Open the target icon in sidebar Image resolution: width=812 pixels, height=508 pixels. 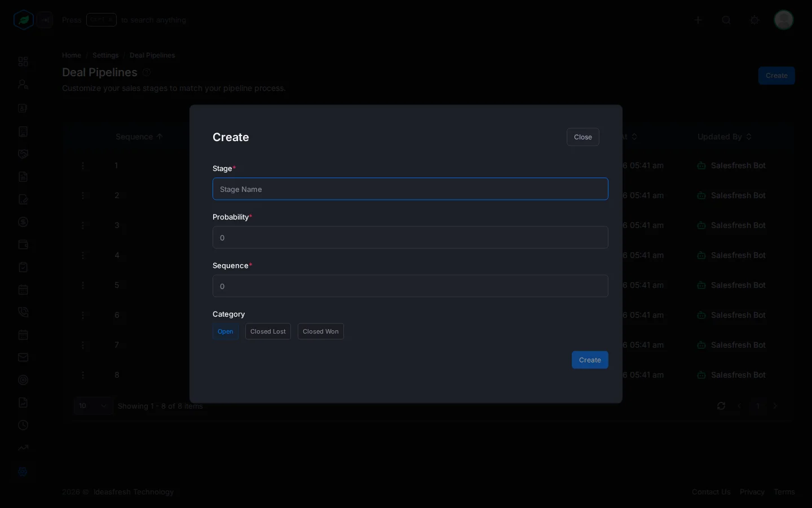point(23,380)
